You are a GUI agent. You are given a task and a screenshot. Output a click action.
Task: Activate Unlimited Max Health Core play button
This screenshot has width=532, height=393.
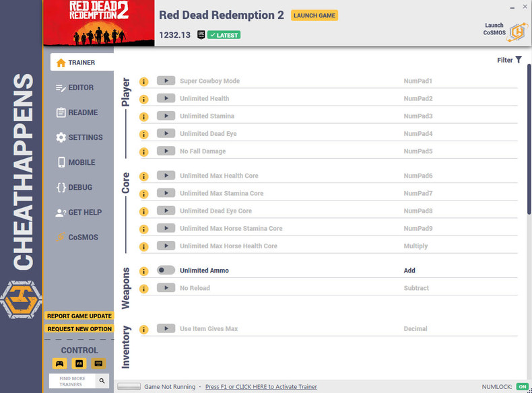[166, 176]
